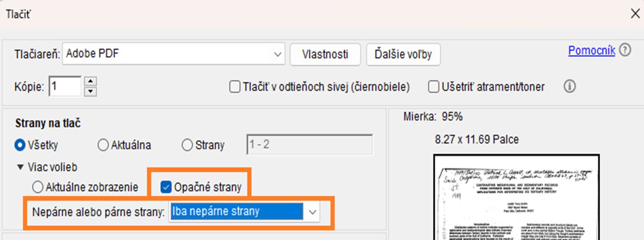The width and height of the screenshot is (644, 240).
Task: Click the help question mark icon
Action: pos(625,50)
